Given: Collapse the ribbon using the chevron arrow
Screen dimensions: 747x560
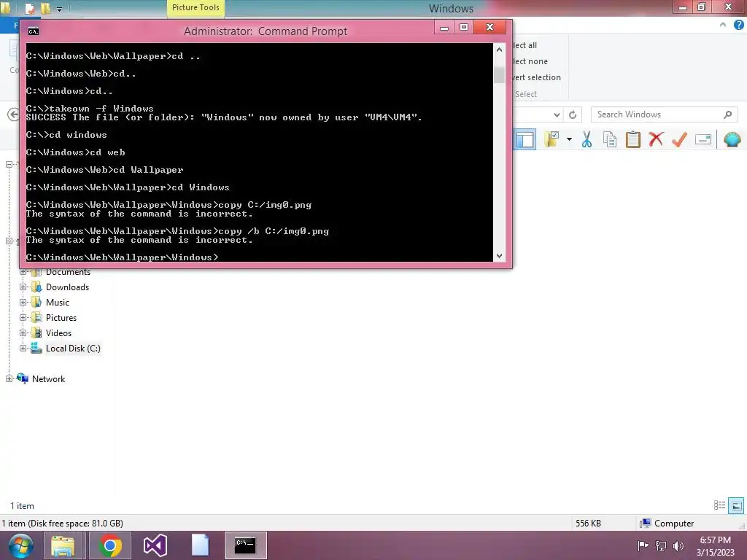Looking at the screenshot, I should (723, 25).
